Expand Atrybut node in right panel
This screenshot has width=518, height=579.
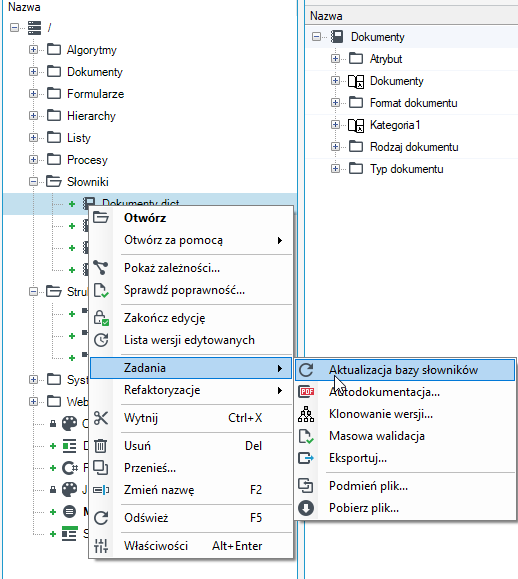(x=335, y=58)
